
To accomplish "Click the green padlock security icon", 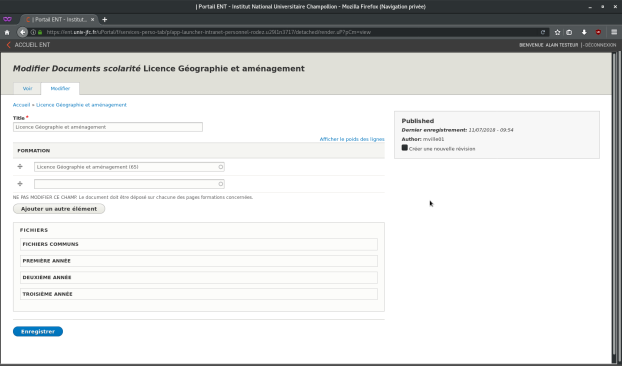I will tap(40, 32).
